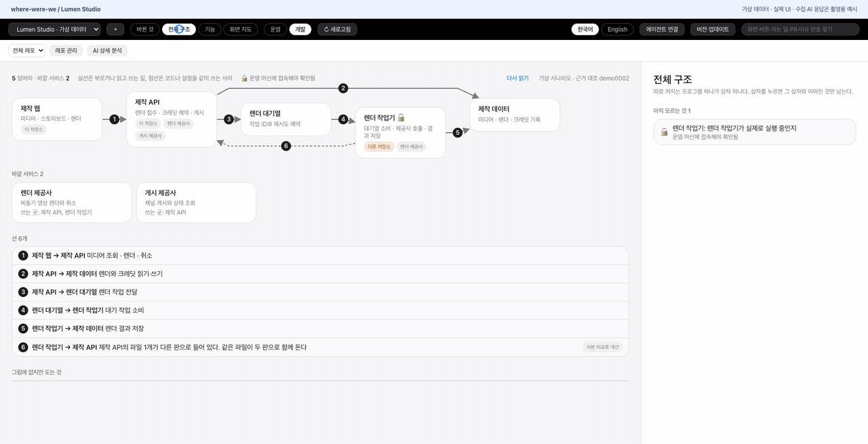Screen dimensions: 868x444
Task: Open the 렌더 제공사 external service card
Action: [72, 202]
